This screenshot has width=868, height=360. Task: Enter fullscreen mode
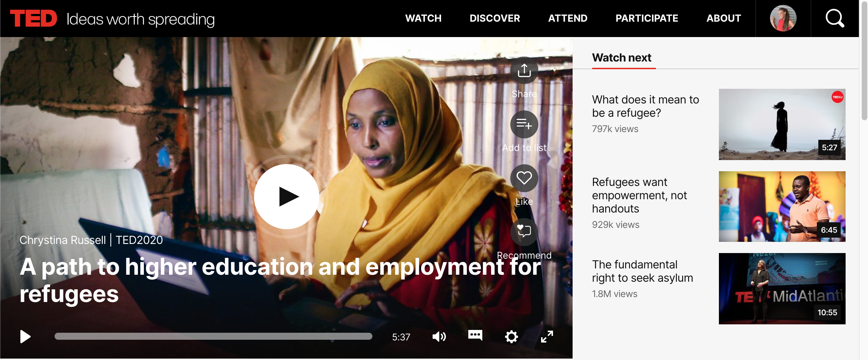point(547,337)
